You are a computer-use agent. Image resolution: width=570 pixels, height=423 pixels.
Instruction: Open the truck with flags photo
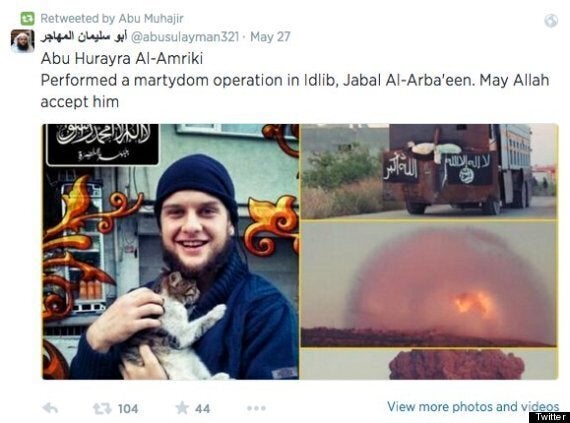click(x=429, y=172)
